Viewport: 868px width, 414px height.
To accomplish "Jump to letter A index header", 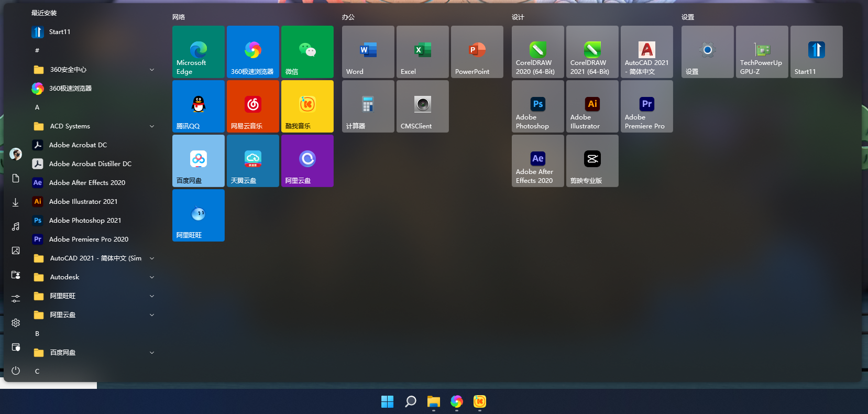I will tap(37, 107).
